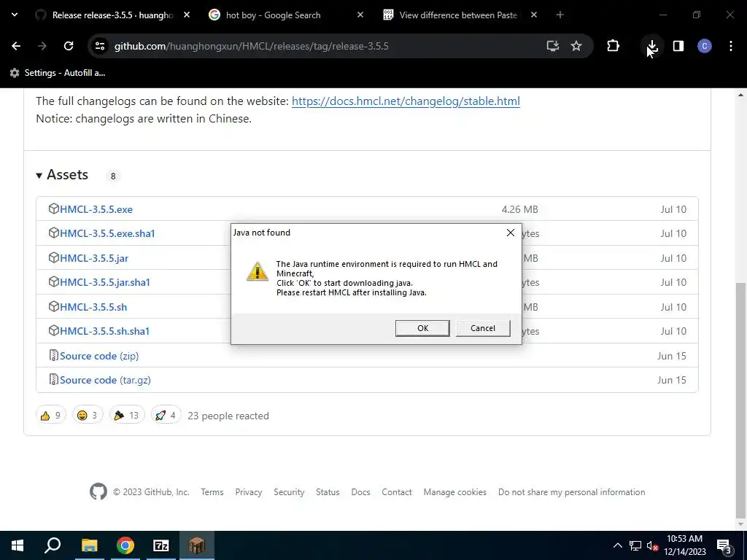Open the Extensions puzzle icon

(x=613, y=46)
